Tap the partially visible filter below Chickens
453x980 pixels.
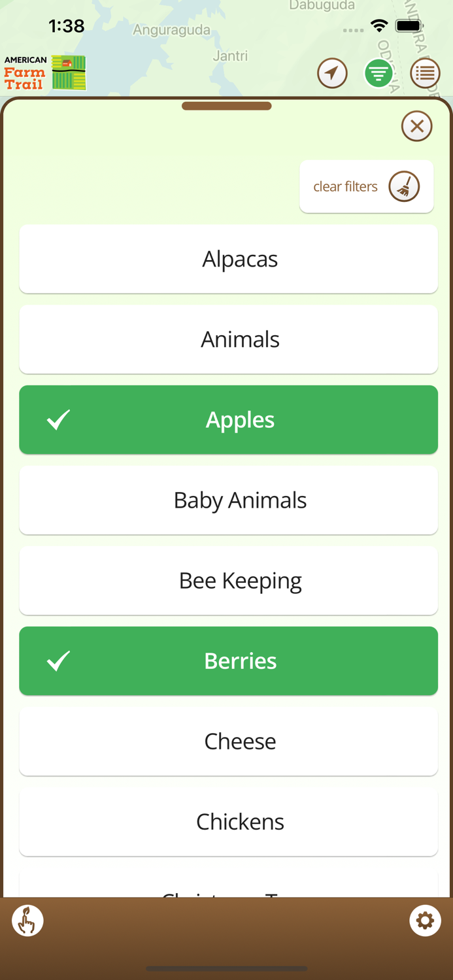pyautogui.click(x=228, y=885)
